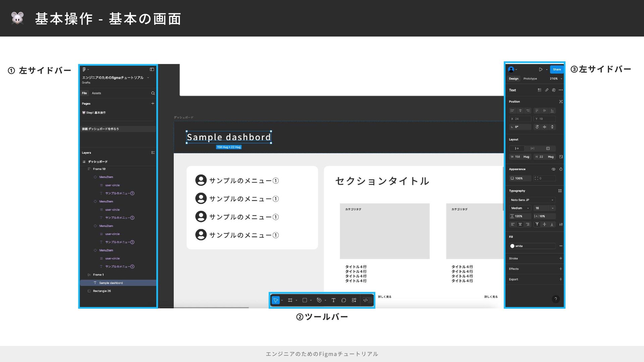Toggle visibility eye in Appearance
Screen dimensions: 644x362
(553, 169)
